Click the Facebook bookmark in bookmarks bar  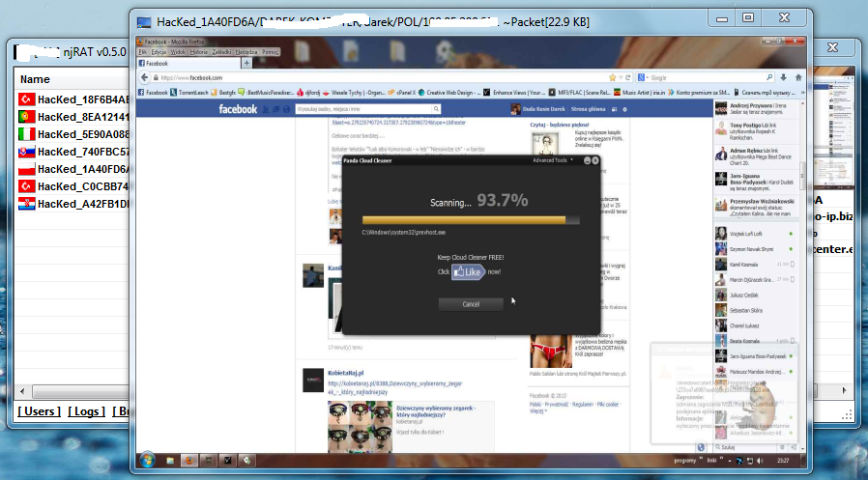coord(153,93)
